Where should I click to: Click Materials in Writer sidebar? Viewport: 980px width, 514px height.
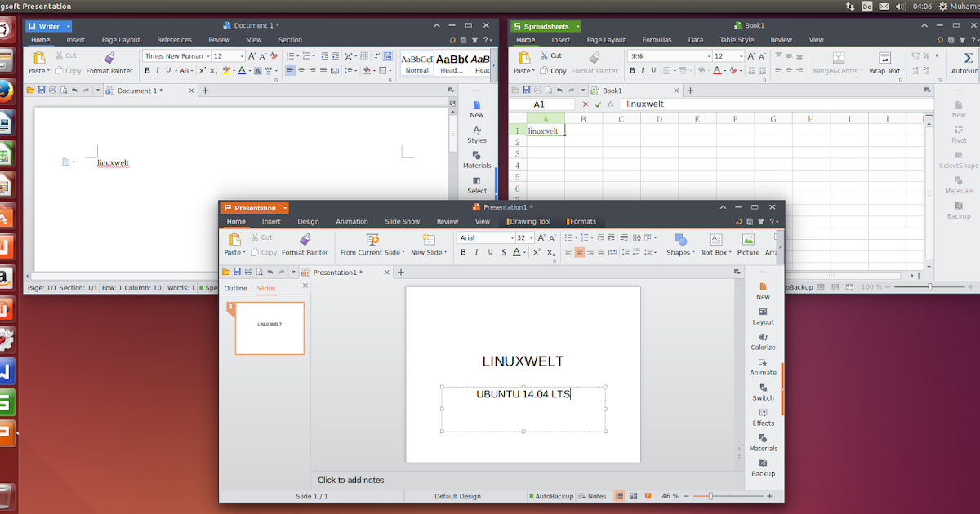477,160
